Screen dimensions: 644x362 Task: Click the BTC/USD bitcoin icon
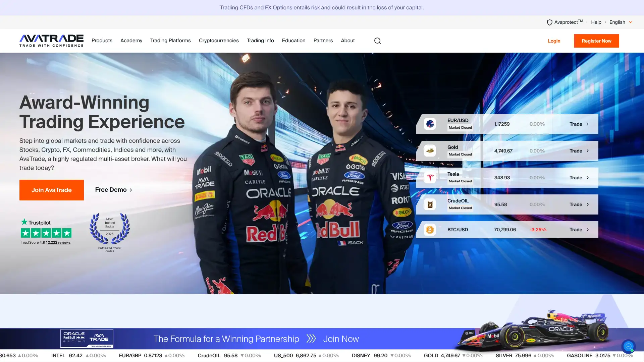[430, 230]
